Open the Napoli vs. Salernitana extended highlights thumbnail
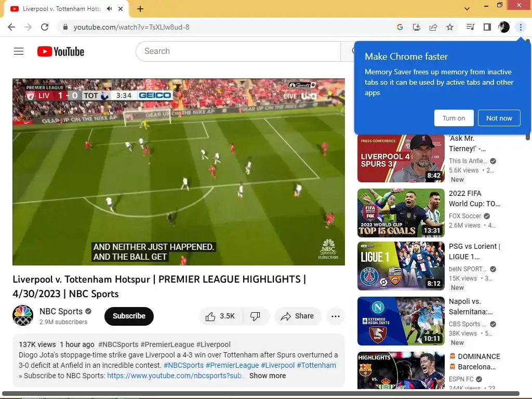532x399 pixels. click(401, 321)
